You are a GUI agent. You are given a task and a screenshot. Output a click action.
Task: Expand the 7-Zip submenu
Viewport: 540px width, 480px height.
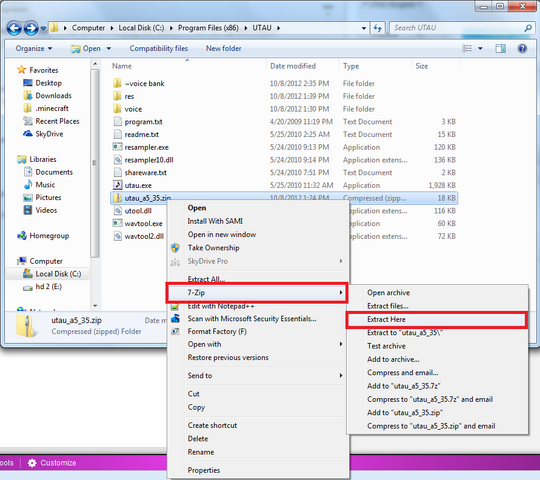[257, 293]
